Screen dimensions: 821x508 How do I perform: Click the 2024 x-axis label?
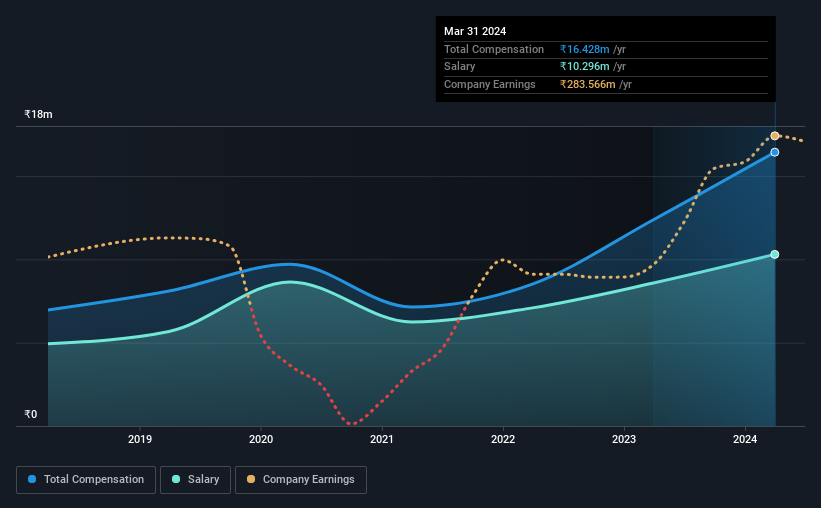(x=745, y=439)
